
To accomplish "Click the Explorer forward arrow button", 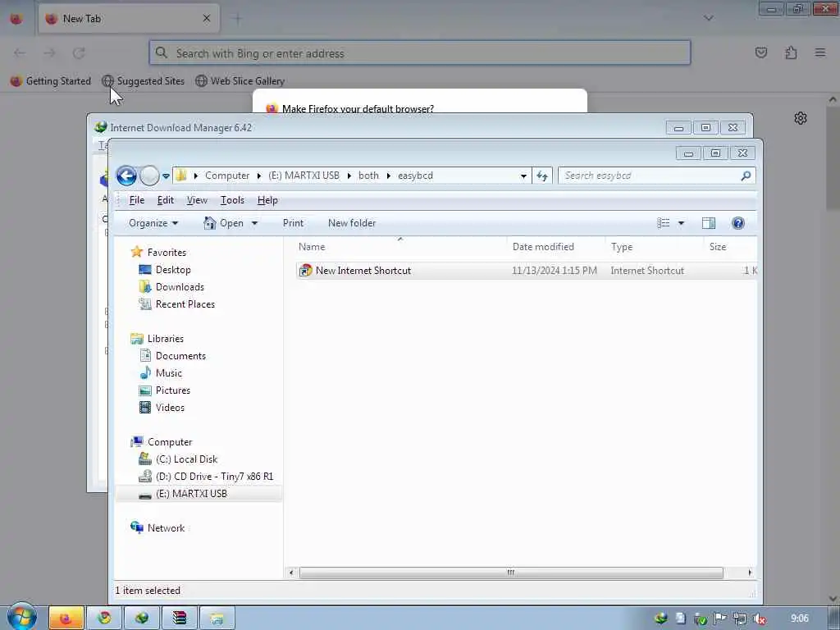I will coord(149,176).
